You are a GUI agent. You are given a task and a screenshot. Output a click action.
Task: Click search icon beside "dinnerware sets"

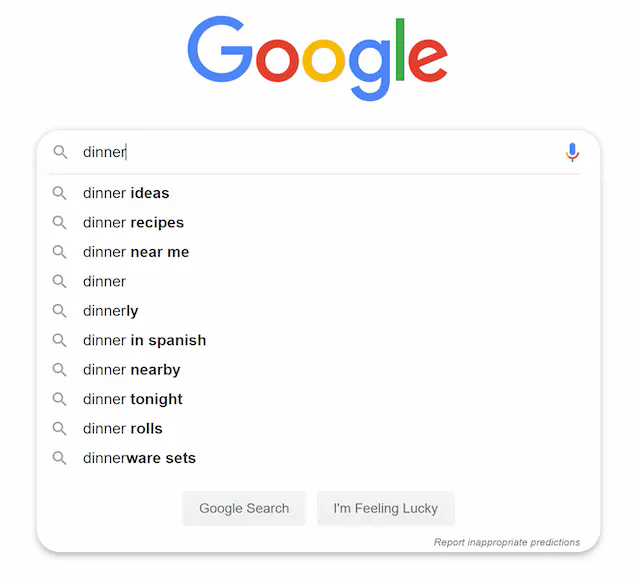60,458
